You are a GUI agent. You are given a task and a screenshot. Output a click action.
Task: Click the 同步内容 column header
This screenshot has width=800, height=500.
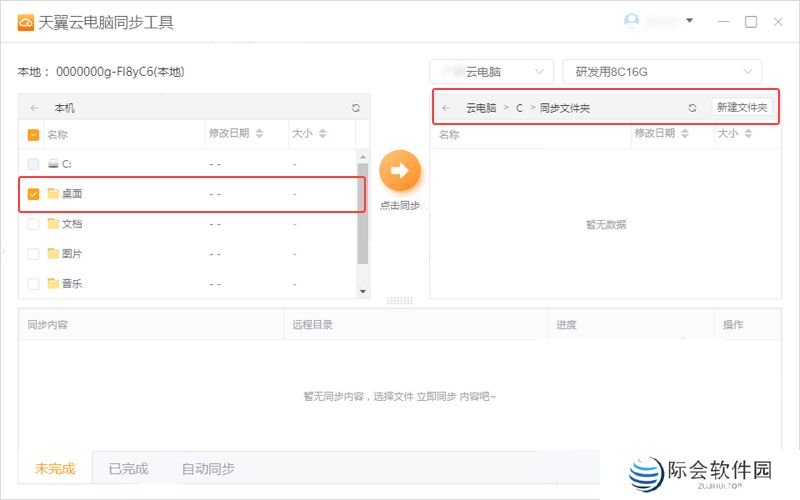tap(47, 325)
